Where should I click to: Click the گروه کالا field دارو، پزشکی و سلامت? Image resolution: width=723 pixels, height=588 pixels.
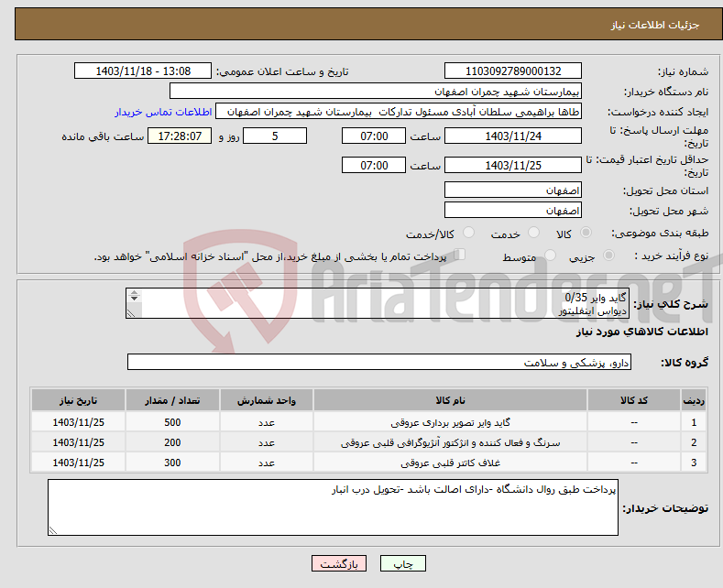[x=379, y=362]
